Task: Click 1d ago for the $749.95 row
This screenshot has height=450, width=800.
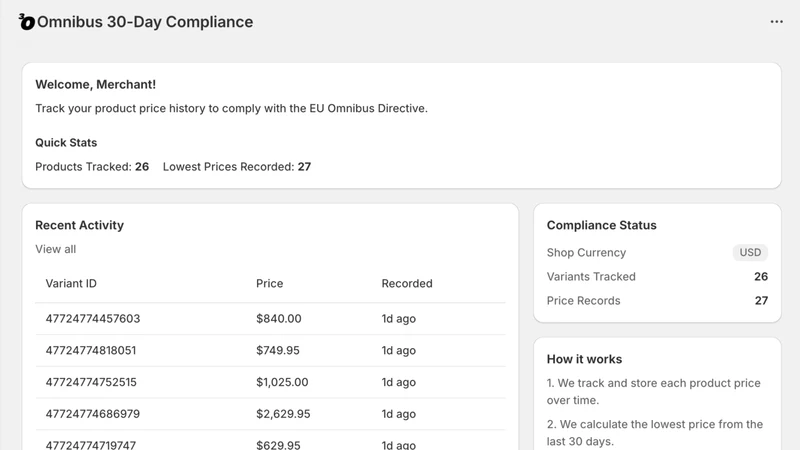Action: tap(398, 350)
